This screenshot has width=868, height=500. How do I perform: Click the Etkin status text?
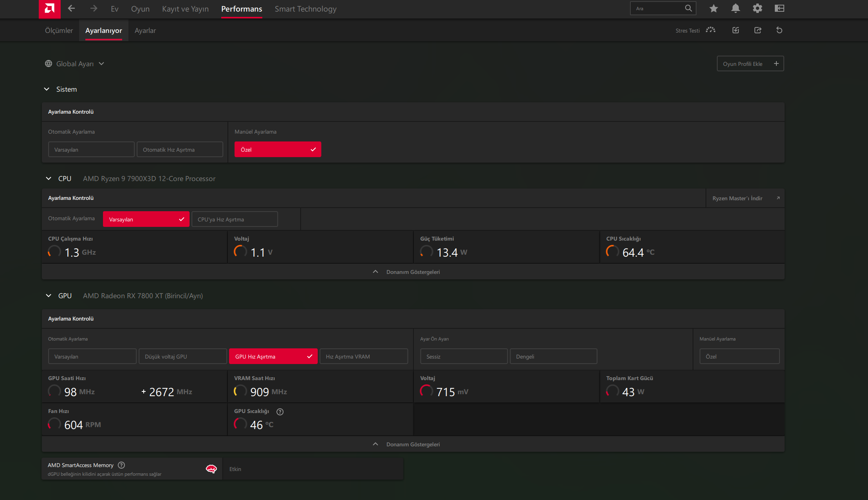coord(235,469)
